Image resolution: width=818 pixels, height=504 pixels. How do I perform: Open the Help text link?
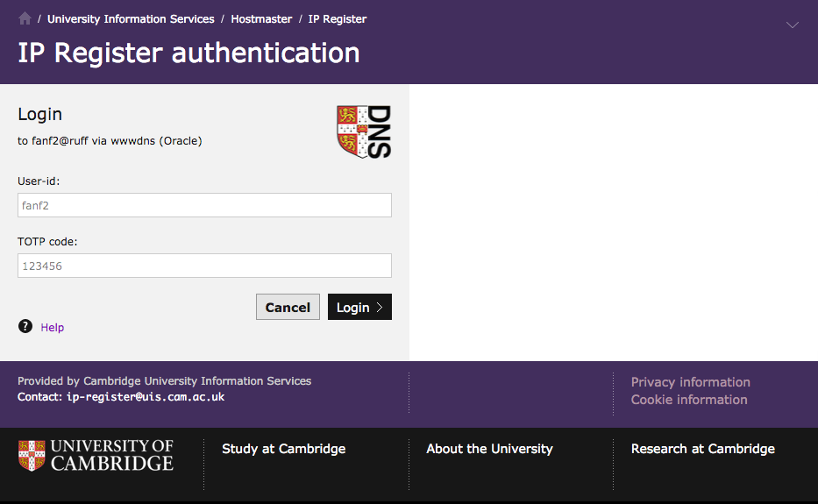click(53, 328)
